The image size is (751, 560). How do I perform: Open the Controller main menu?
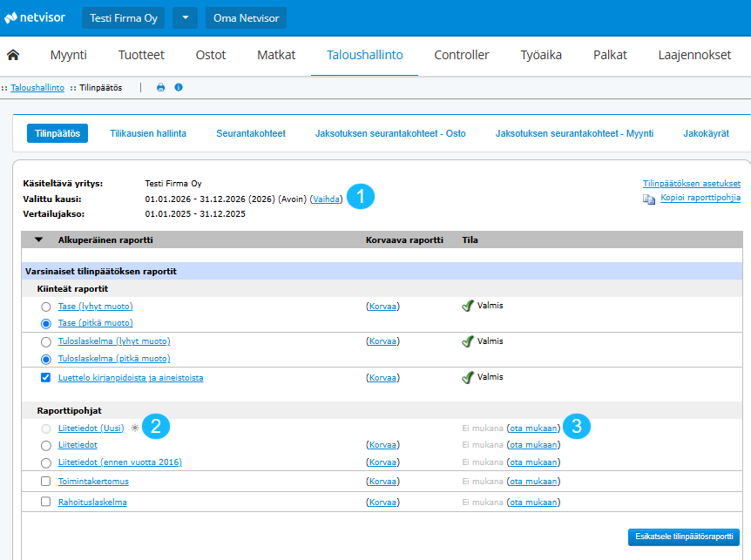coord(462,55)
